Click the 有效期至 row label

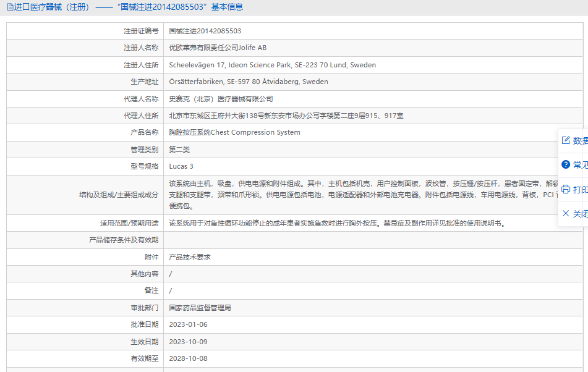coord(145,358)
